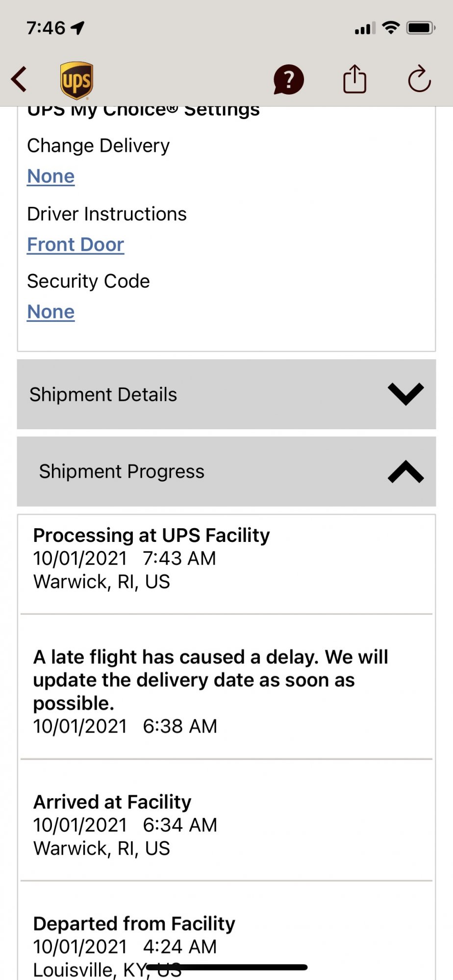
Task: Open the None link under Security Code
Action: [51, 312]
